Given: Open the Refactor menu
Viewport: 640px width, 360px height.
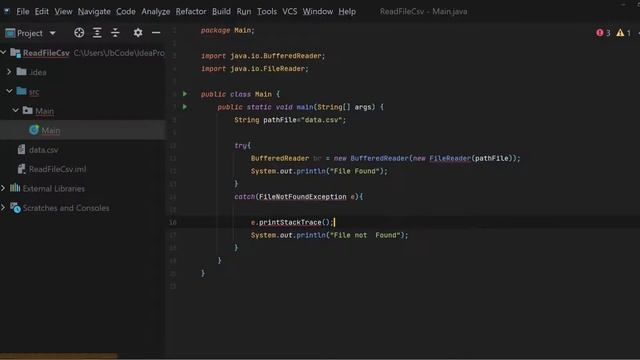Looking at the screenshot, I should [x=191, y=11].
